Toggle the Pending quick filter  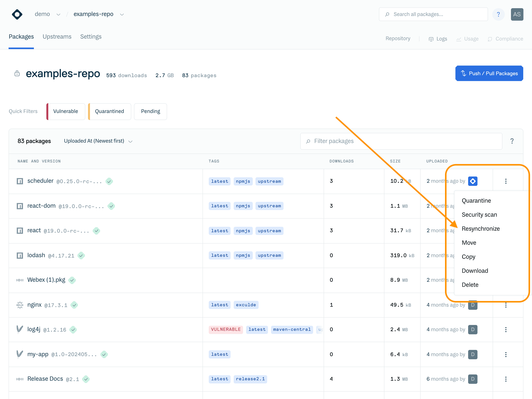click(x=150, y=111)
